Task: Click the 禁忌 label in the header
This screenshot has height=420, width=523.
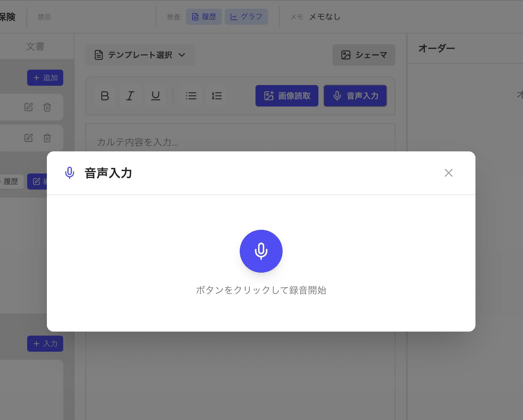Action: click(44, 17)
